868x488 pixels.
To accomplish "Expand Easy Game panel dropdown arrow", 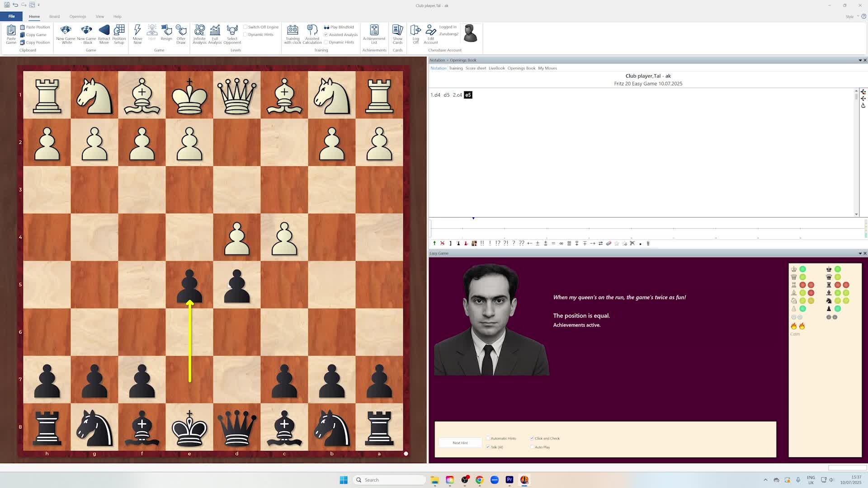I will [860, 253].
